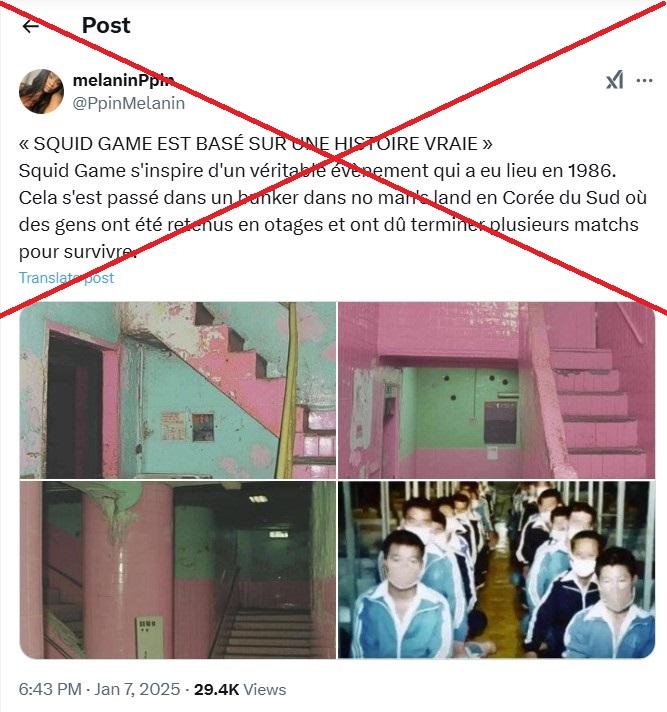Open the three-dot more options menu
667x712 pixels.
(x=644, y=81)
